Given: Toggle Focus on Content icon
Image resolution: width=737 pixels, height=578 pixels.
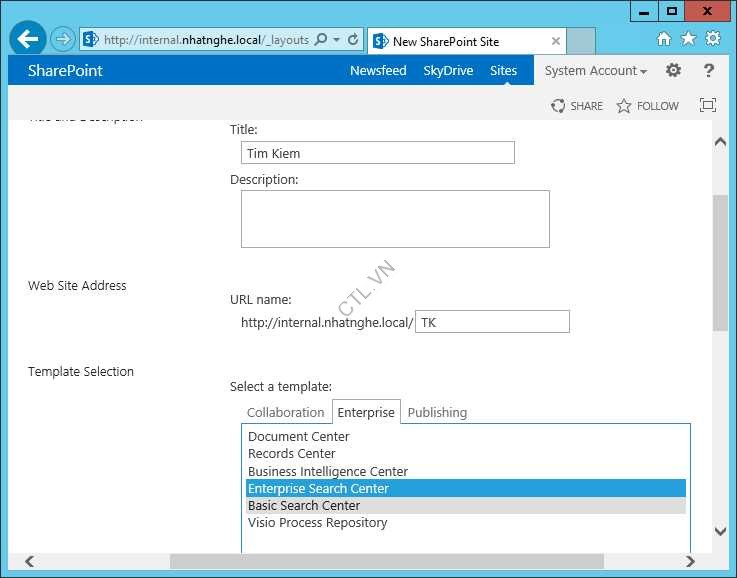Looking at the screenshot, I should (707, 105).
